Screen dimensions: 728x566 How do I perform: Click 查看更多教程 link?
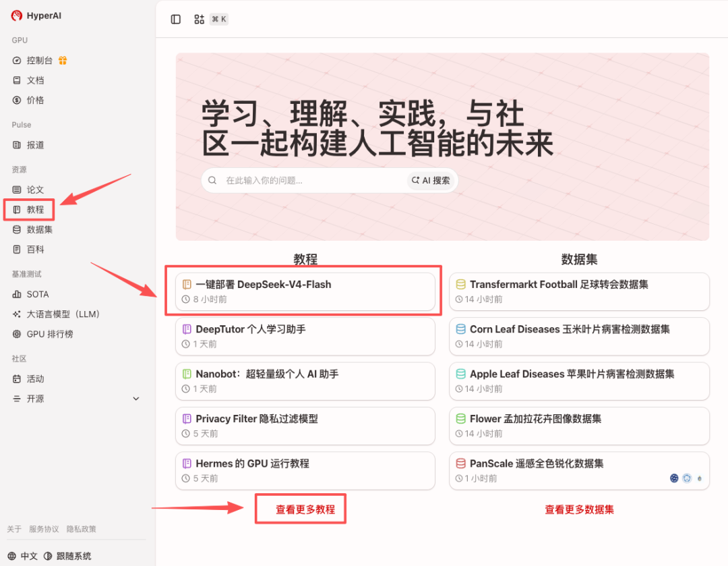click(x=305, y=509)
